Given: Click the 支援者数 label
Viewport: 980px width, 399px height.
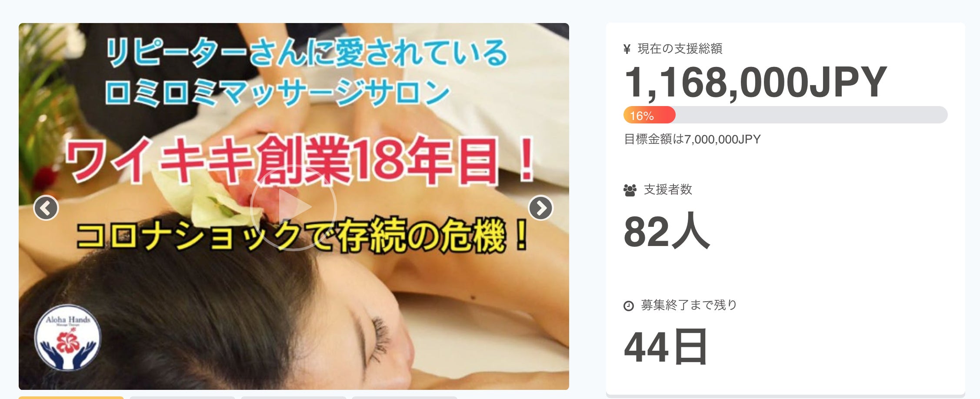Looking at the screenshot, I should 668,190.
